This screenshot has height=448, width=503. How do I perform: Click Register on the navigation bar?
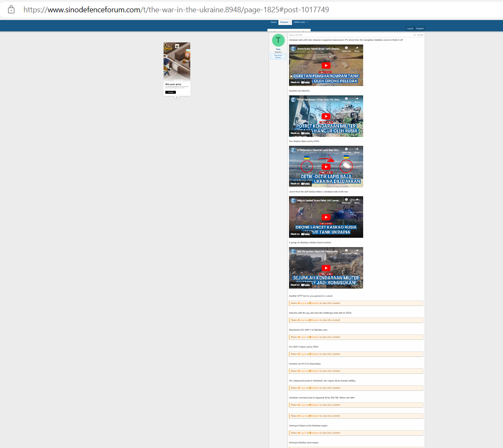click(420, 28)
